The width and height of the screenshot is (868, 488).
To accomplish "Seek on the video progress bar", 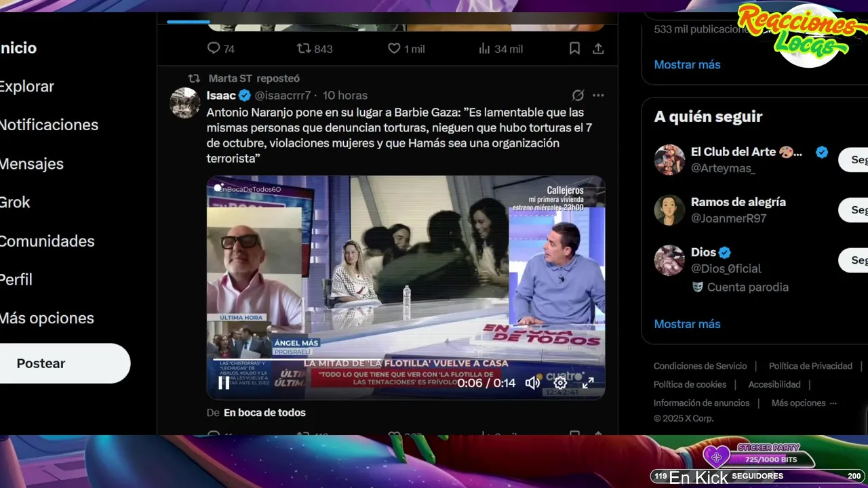I will pos(406,359).
